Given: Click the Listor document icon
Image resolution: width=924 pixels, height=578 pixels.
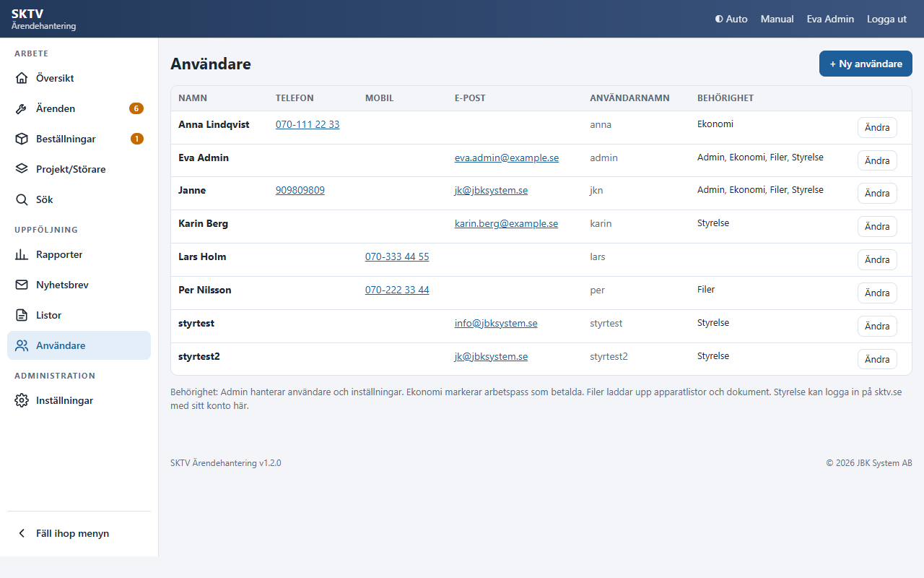Looking at the screenshot, I should click(x=22, y=315).
